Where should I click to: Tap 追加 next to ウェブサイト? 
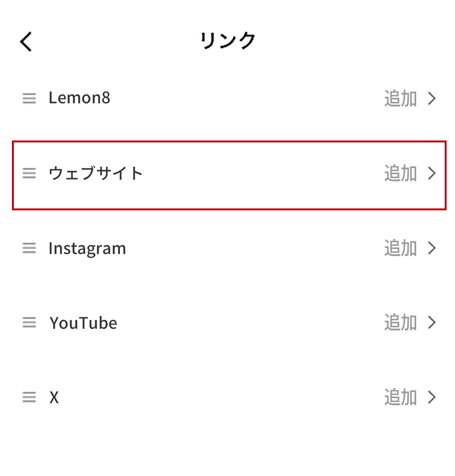click(400, 173)
